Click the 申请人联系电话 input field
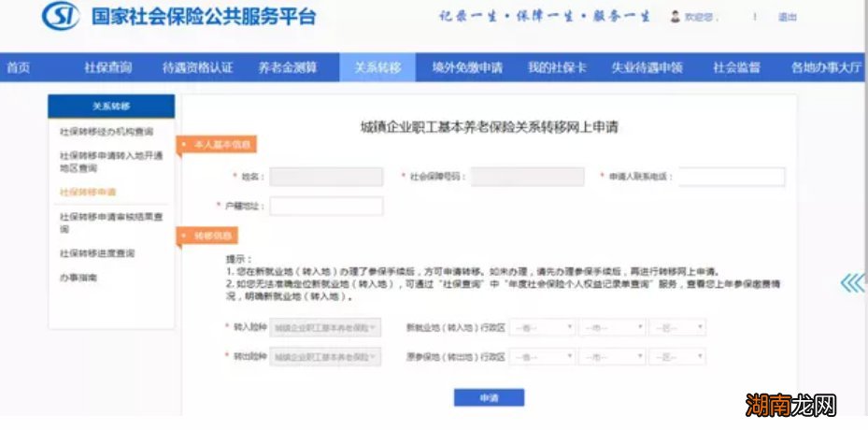 (x=732, y=177)
